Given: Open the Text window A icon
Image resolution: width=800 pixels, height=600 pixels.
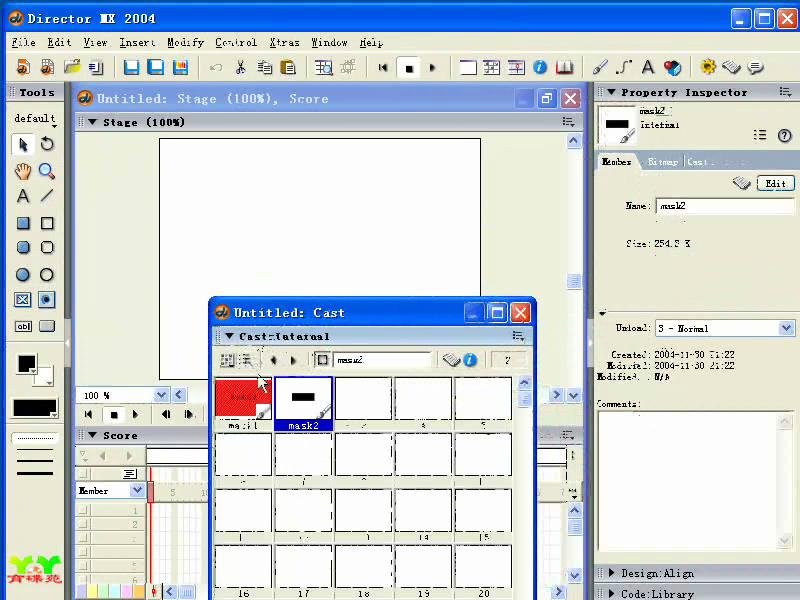Looking at the screenshot, I should click(648, 67).
